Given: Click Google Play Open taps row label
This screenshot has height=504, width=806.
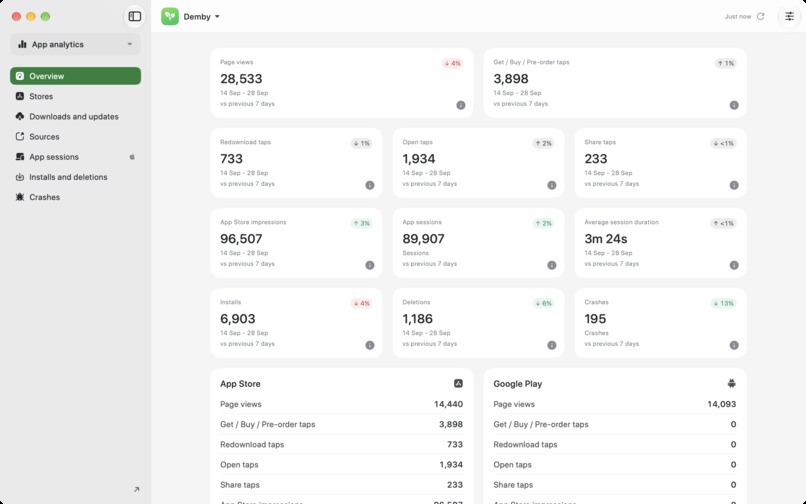Looking at the screenshot, I should coord(512,464).
